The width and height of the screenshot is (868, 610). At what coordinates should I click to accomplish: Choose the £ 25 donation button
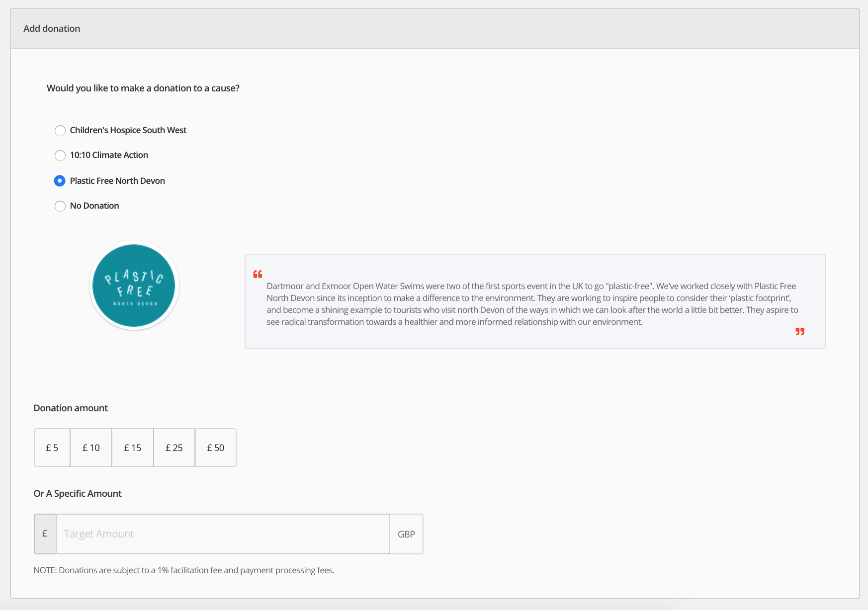(x=174, y=448)
